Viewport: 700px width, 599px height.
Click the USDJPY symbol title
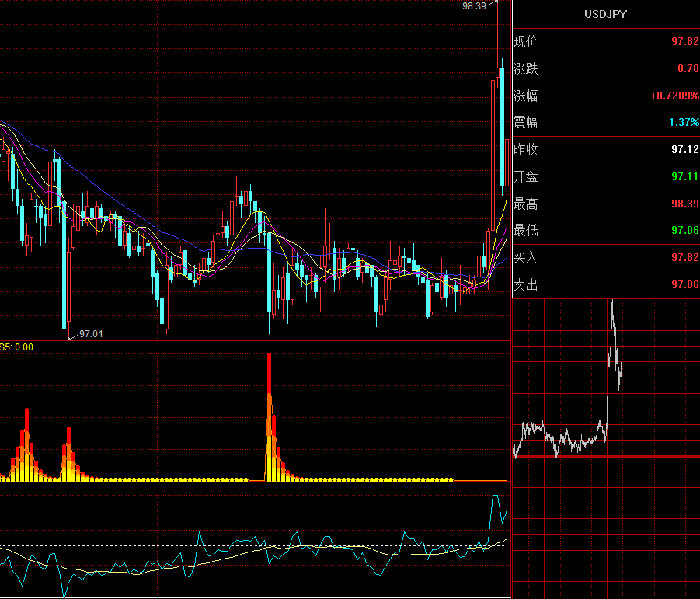click(x=605, y=14)
